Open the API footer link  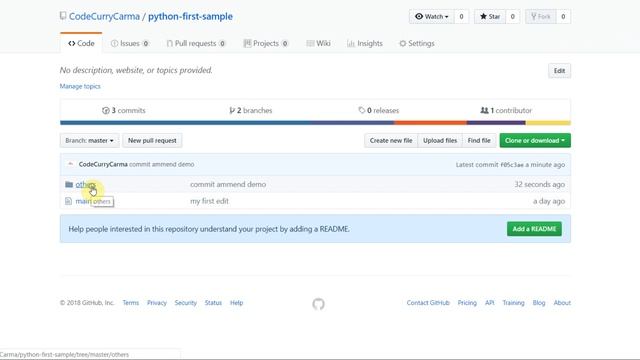pos(489,303)
